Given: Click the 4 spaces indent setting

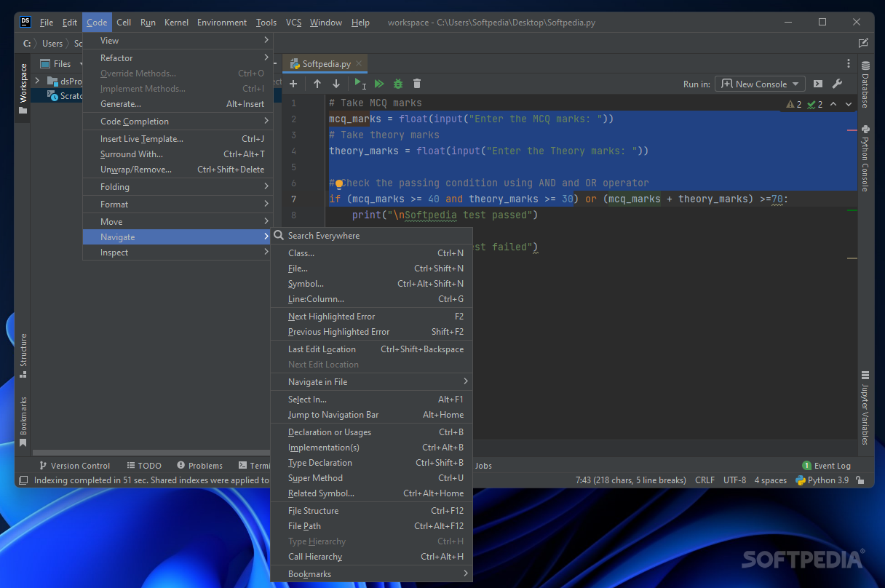Looking at the screenshot, I should (x=770, y=480).
